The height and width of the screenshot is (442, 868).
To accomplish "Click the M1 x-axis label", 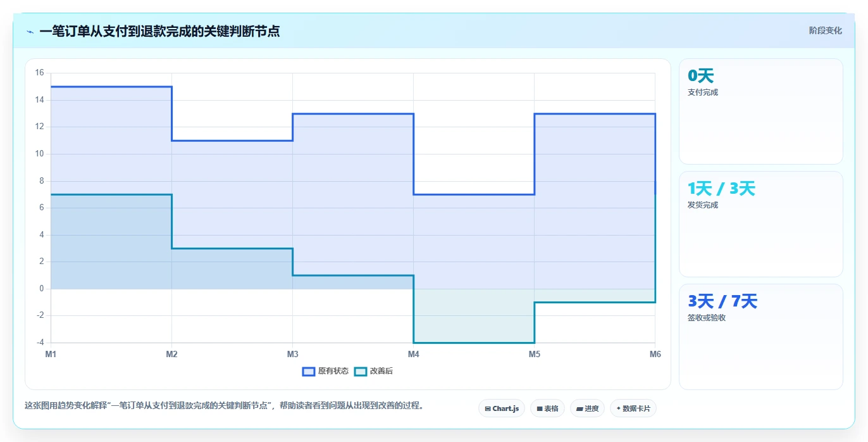I will (x=51, y=354).
